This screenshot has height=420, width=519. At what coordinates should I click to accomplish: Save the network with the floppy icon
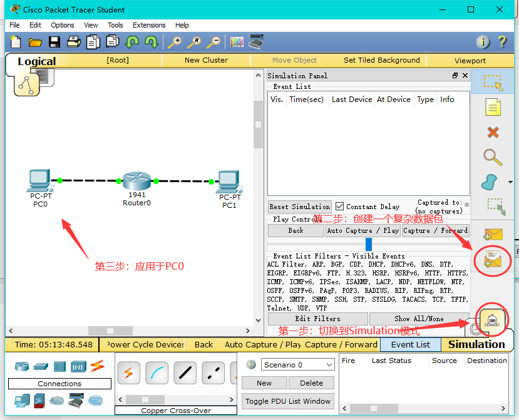point(54,42)
